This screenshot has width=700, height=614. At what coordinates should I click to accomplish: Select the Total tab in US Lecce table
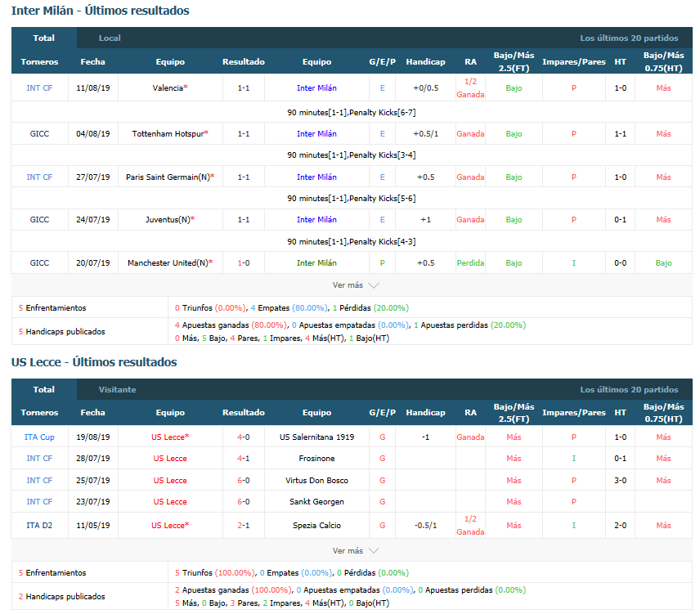tap(44, 389)
